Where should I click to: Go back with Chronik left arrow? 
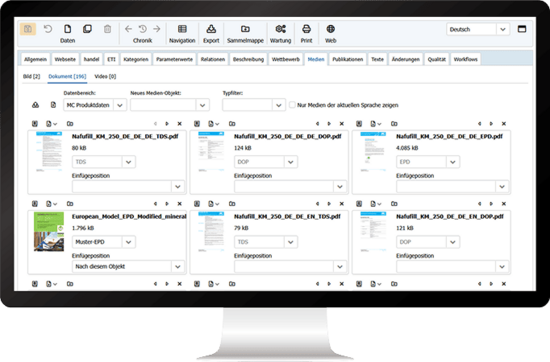click(128, 29)
